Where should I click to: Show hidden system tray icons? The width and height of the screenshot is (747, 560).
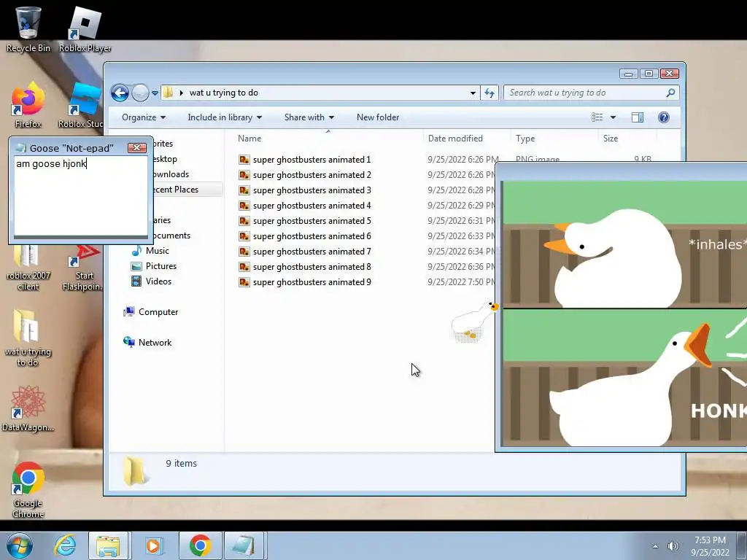click(656, 546)
